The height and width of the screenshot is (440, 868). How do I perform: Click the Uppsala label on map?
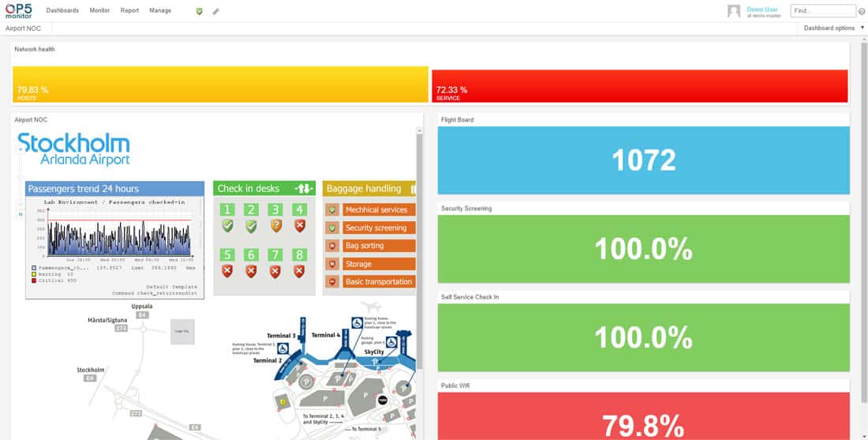(x=142, y=306)
